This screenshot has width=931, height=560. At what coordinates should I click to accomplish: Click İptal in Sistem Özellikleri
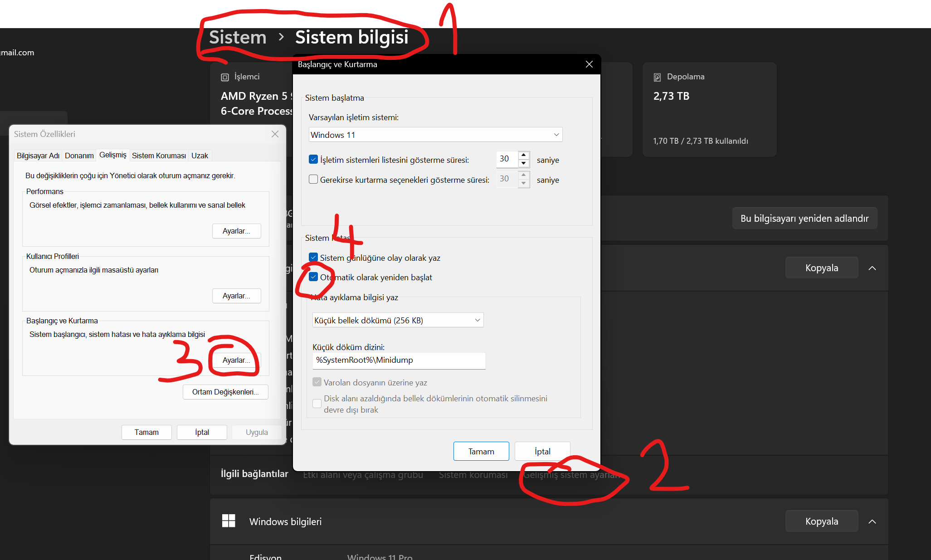[202, 432]
